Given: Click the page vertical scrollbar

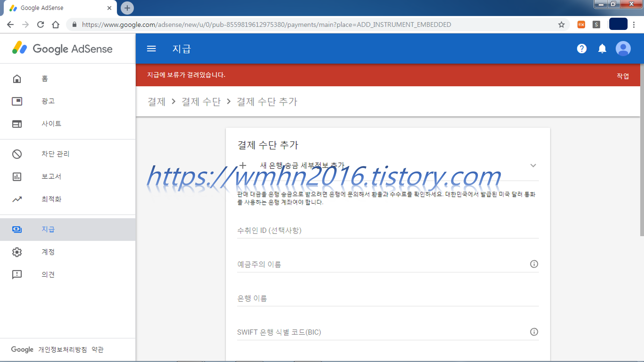Looking at the screenshot, I should pyautogui.click(x=642, y=150).
